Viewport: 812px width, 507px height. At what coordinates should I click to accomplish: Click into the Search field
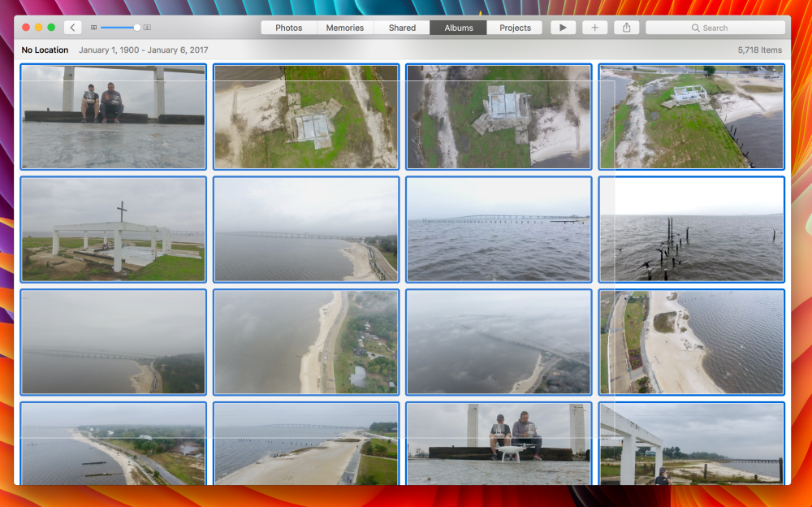[x=715, y=28]
